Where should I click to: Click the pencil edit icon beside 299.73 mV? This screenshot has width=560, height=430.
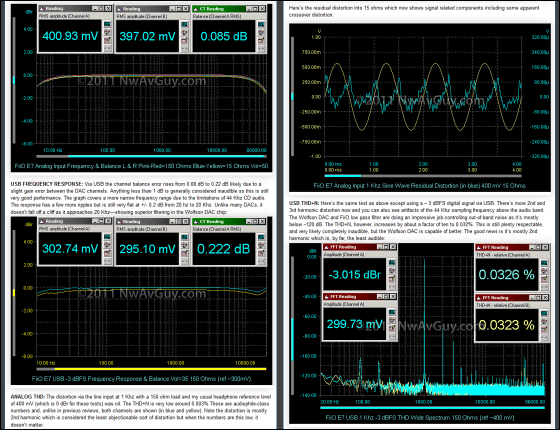coord(392,328)
